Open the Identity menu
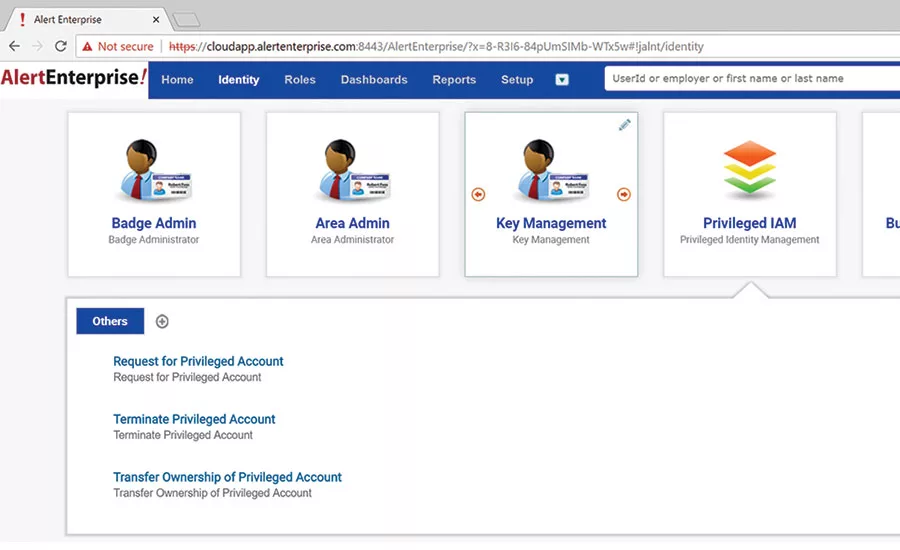Image resolution: width=900 pixels, height=550 pixels. tap(239, 80)
